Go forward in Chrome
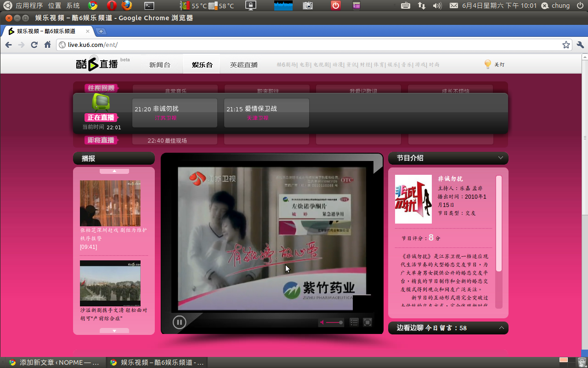 21,45
